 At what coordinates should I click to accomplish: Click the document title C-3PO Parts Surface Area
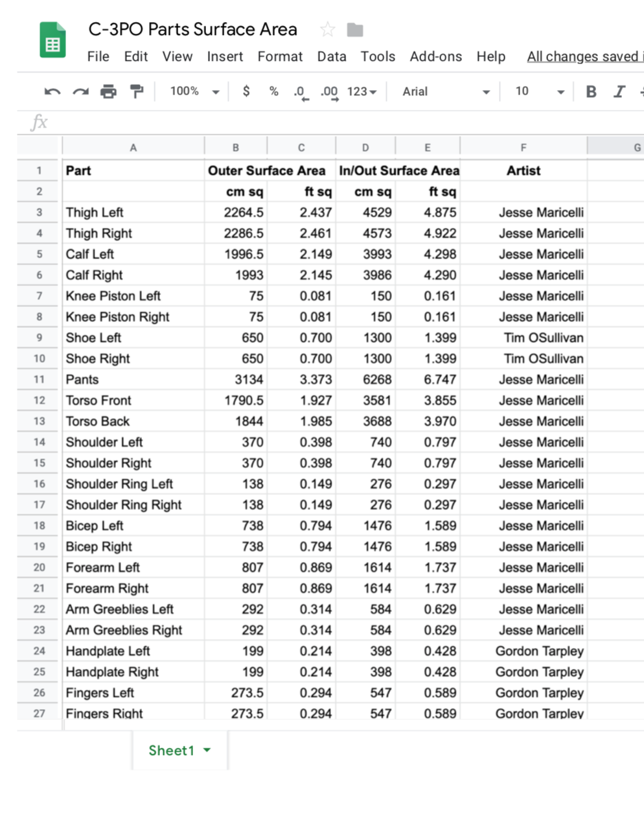pos(193,29)
